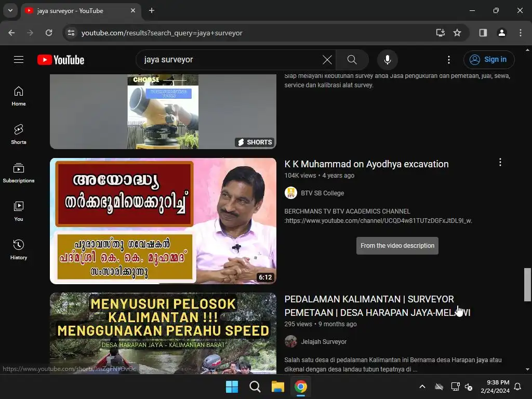Open the Windows Start menu
The width and height of the screenshot is (532, 399).
click(232, 387)
